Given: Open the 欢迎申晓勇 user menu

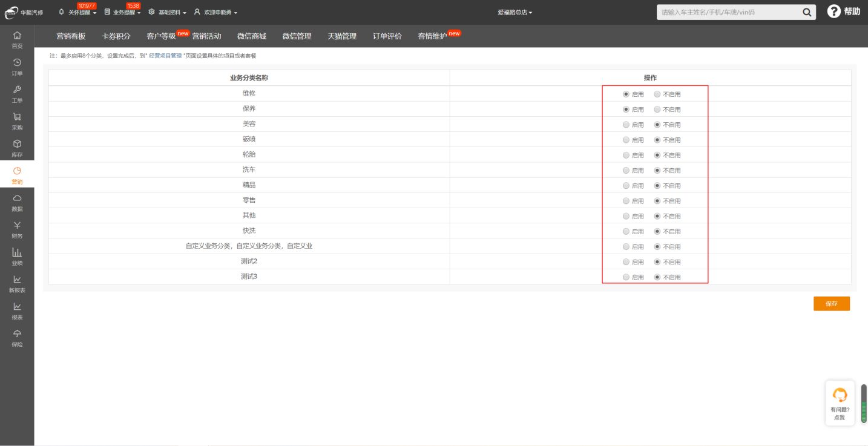Looking at the screenshot, I should point(215,12).
